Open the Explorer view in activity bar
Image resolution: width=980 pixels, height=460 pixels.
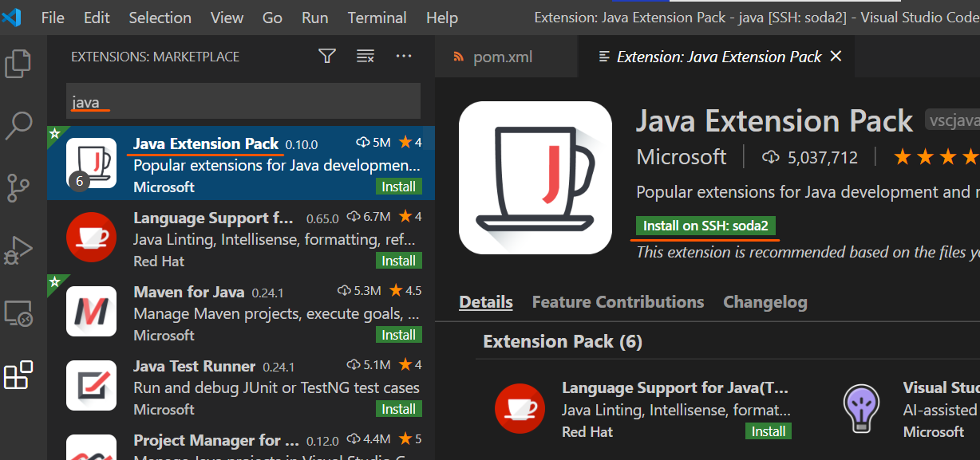coord(18,64)
